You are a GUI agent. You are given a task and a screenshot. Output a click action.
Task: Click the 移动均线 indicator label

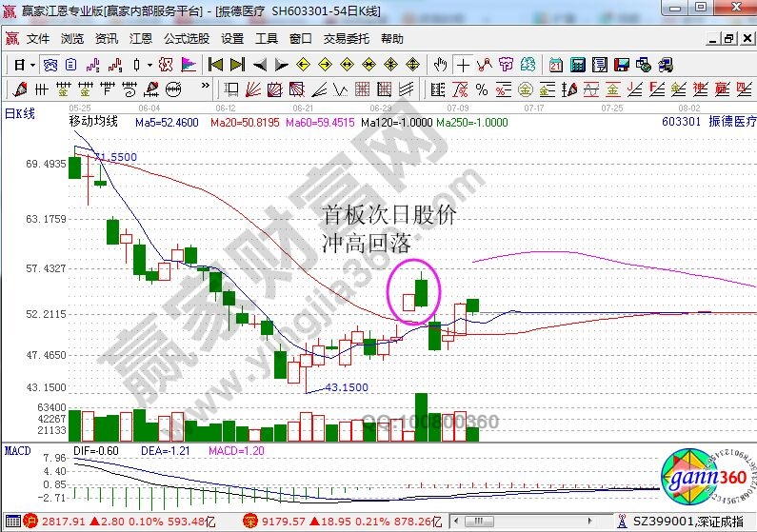coord(92,122)
